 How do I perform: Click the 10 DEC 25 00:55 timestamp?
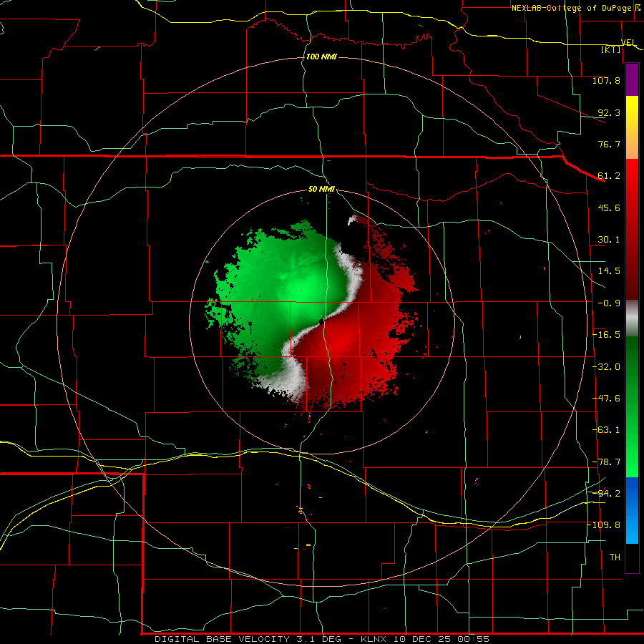tap(441, 639)
